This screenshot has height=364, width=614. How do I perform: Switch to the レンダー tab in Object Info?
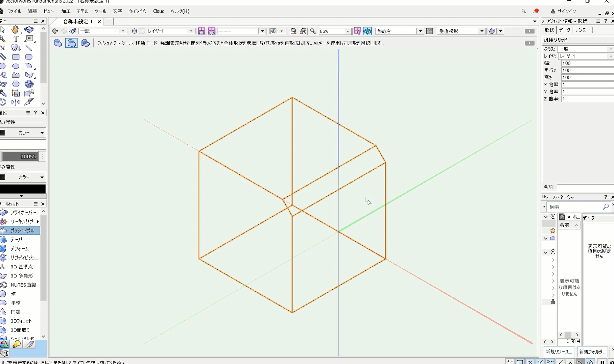click(582, 30)
